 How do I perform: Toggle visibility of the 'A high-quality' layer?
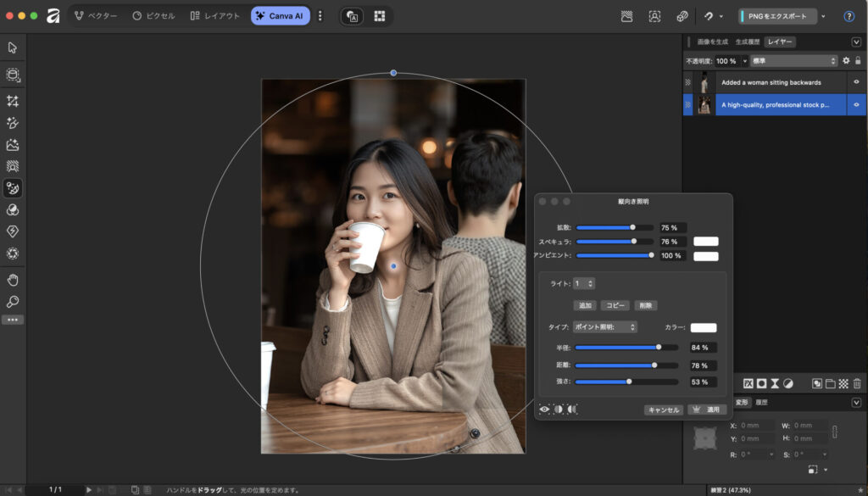click(x=856, y=105)
